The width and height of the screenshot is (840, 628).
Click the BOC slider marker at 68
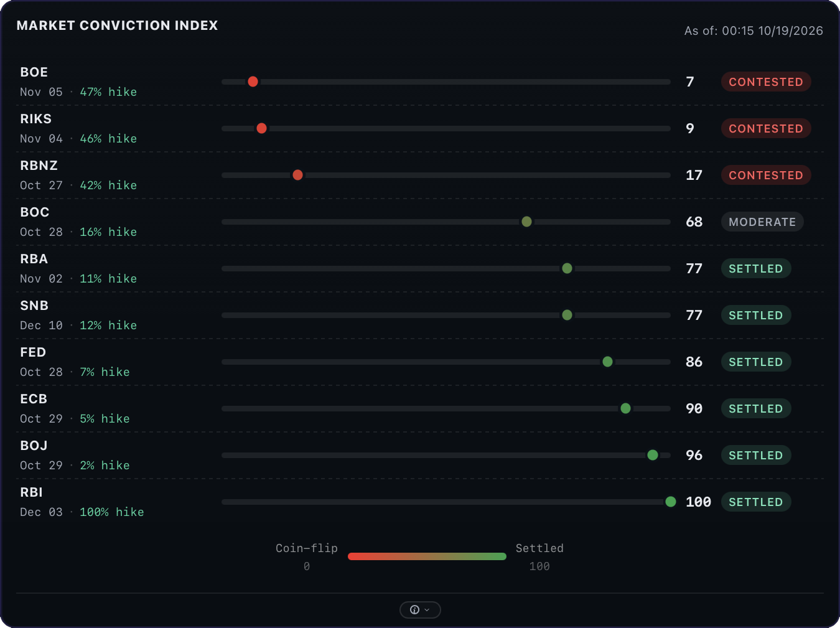point(526,222)
